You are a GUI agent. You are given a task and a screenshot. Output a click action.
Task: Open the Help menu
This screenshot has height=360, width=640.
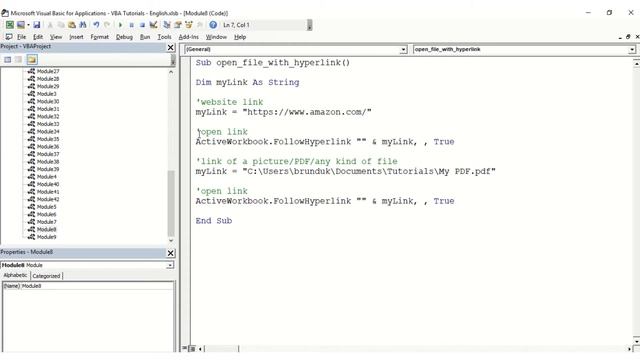[240, 37]
